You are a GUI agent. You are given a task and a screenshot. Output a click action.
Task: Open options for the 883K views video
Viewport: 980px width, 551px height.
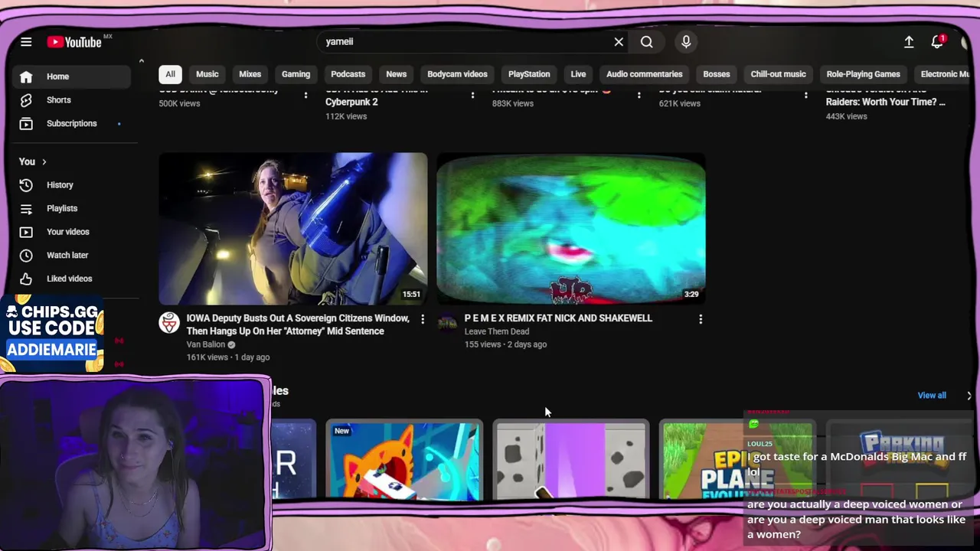pyautogui.click(x=639, y=94)
